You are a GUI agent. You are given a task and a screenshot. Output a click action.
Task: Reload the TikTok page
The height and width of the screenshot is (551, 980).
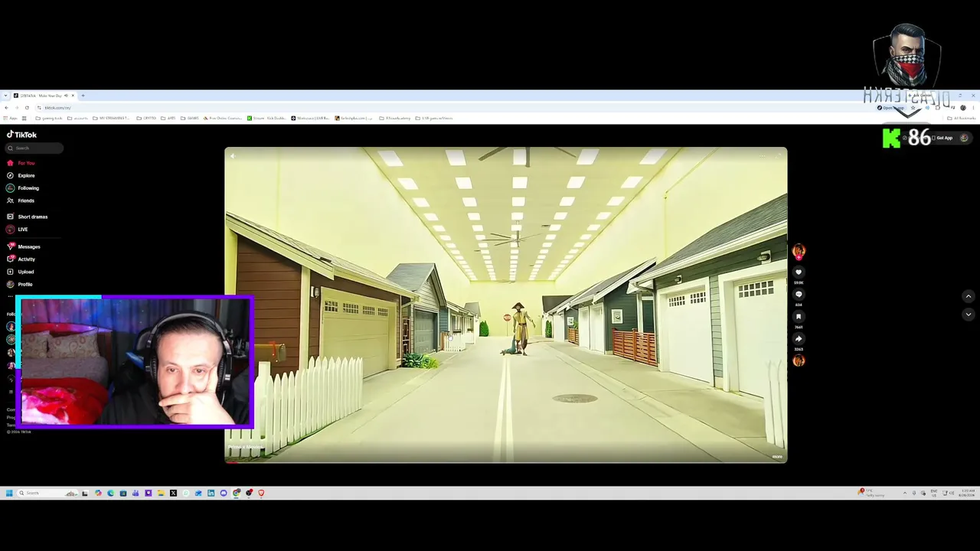(x=27, y=108)
